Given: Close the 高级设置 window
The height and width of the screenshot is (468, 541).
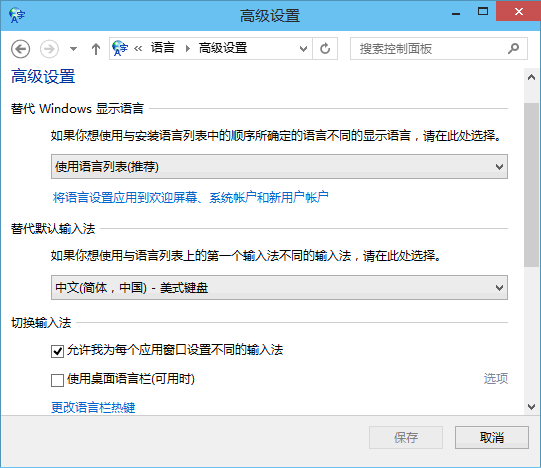Looking at the screenshot, I should [x=518, y=11].
